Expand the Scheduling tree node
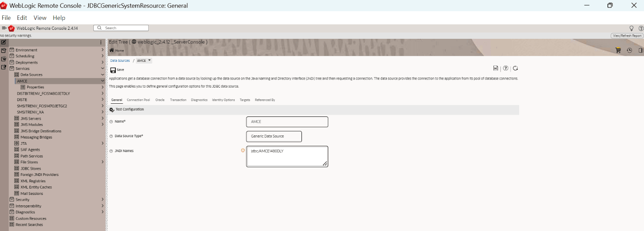The width and height of the screenshot is (644, 231). [103, 56]
